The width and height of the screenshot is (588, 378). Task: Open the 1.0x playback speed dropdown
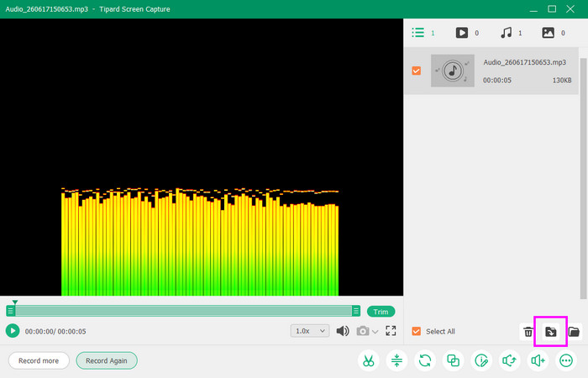pyautogui.click(x=310, y=331)
